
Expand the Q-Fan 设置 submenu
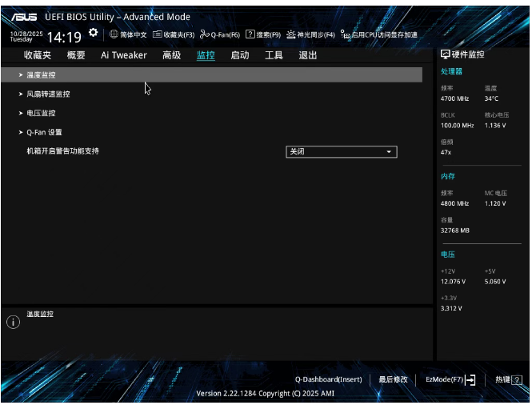[x=44, y=132]
